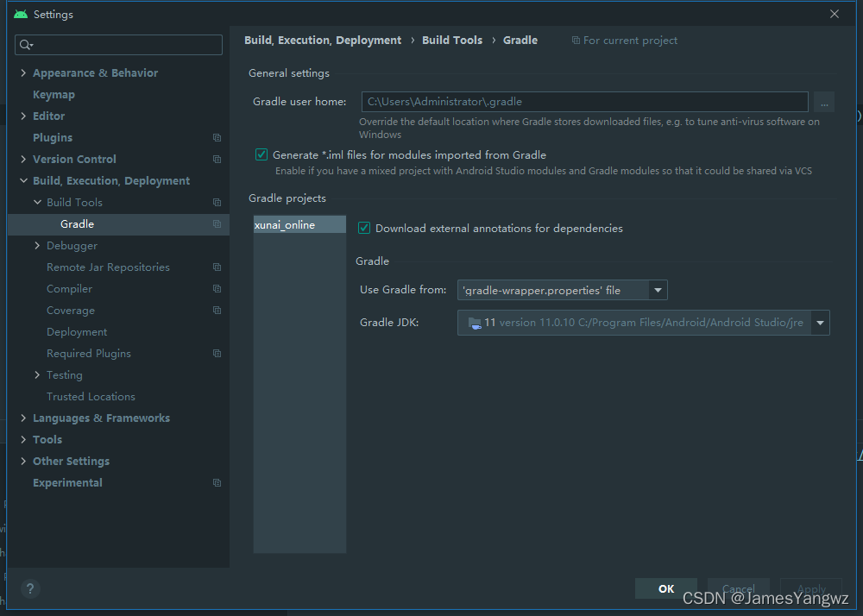Open Use Gradle from dropdown

pos(658,290)
